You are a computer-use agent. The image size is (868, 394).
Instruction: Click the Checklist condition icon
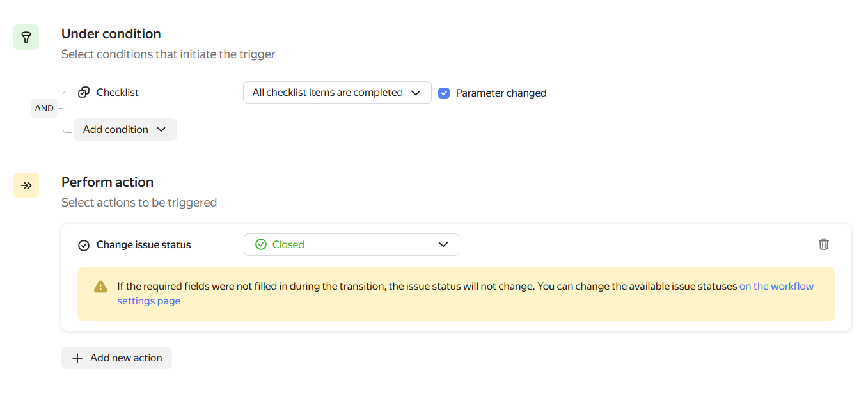84,93
